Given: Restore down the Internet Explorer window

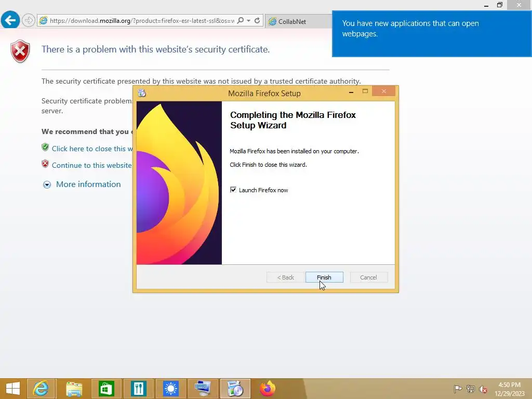Looking at the screenshot, I should (x=499, y=5).
